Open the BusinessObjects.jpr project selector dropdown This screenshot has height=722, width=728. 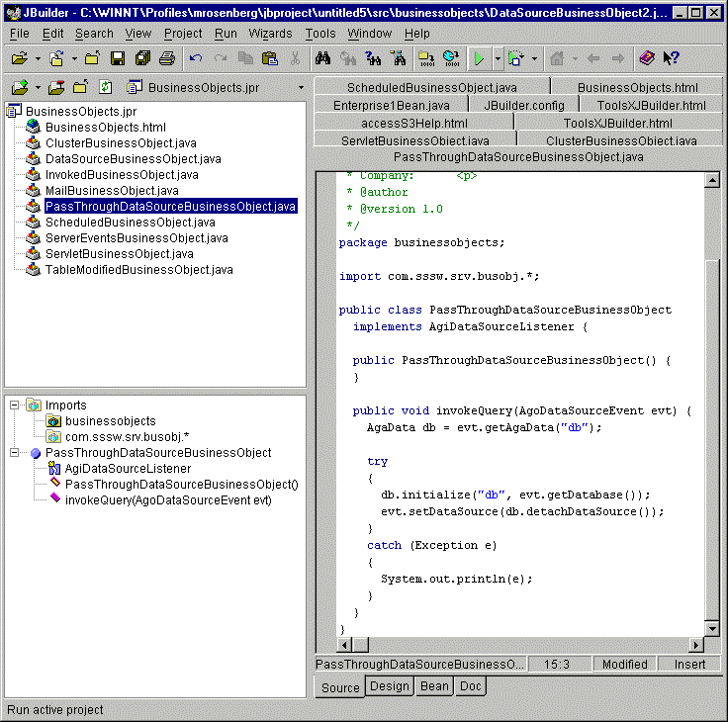302,87
